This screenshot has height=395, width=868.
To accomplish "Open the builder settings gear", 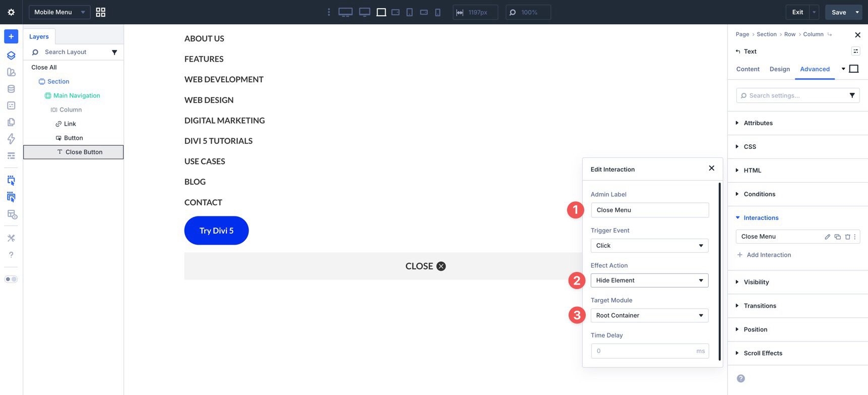I will [x=11, y=12].
